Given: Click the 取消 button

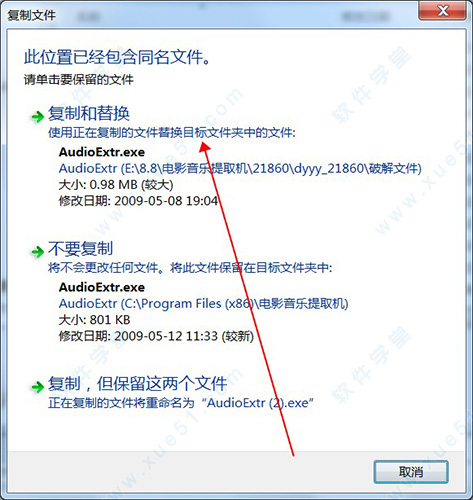Looking at the screenshot, I should pyautogui.click(x=411, y=472).
